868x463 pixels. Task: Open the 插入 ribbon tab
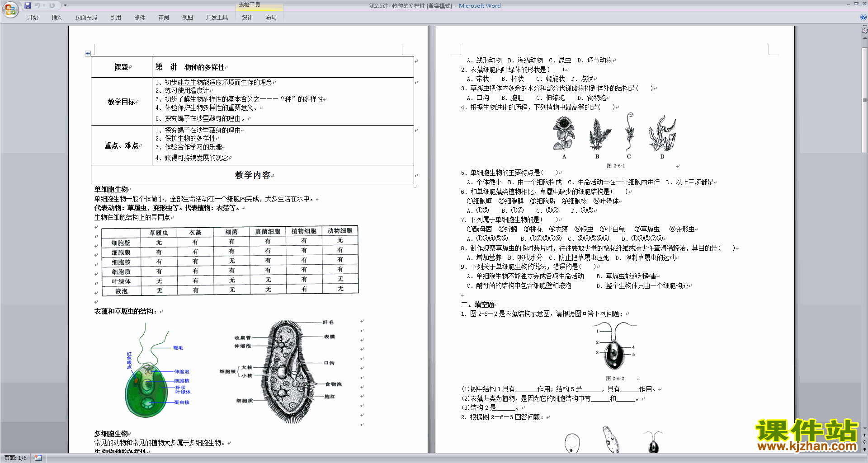pos(57,18)
